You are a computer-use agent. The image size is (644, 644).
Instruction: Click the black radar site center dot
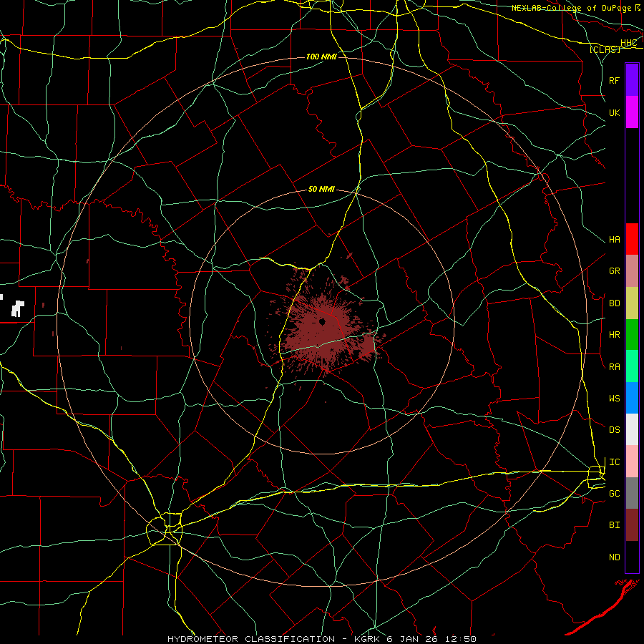[x=323, y=321]
